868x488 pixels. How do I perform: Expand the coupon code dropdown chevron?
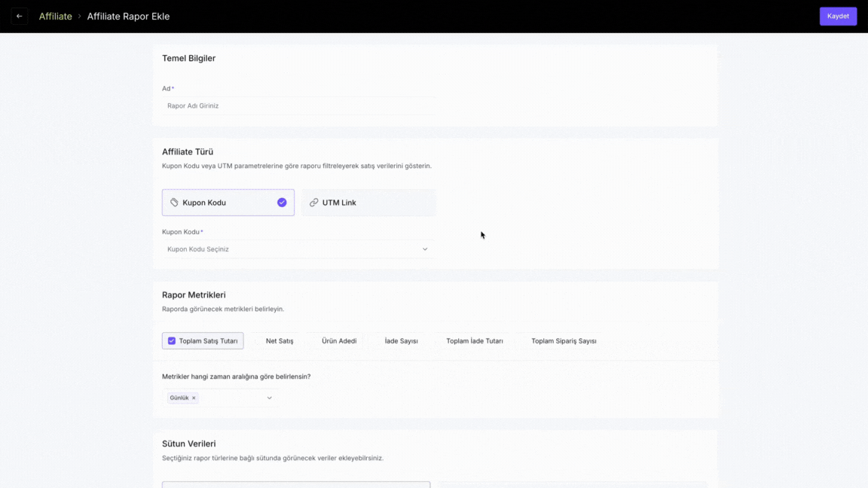pyautogui.click(x=425, y=249)
